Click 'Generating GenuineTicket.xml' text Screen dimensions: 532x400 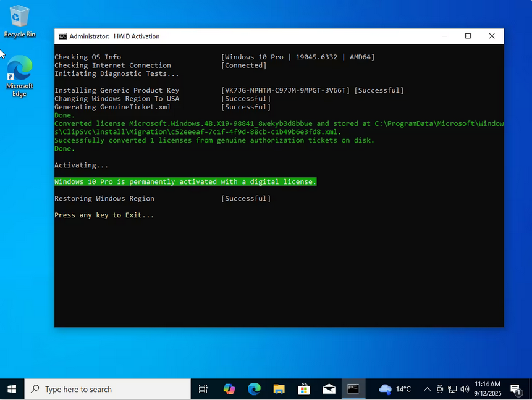(x=112, y=107)
